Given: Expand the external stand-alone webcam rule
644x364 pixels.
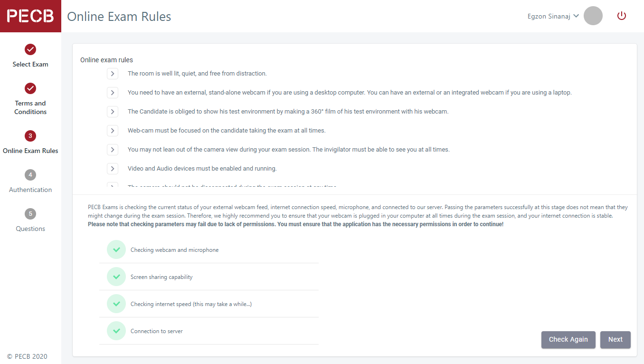Looking at the screenshot, I should (113, 93).
